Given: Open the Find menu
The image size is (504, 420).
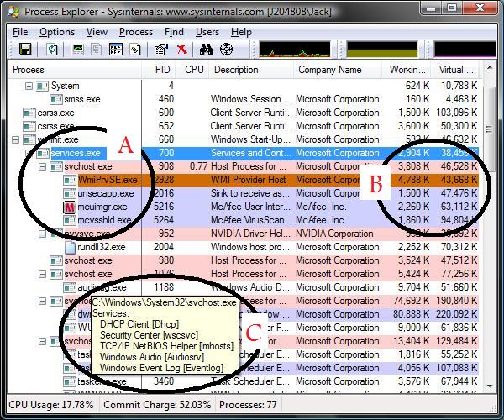Looking at the screenshot, I should [174, 32].
